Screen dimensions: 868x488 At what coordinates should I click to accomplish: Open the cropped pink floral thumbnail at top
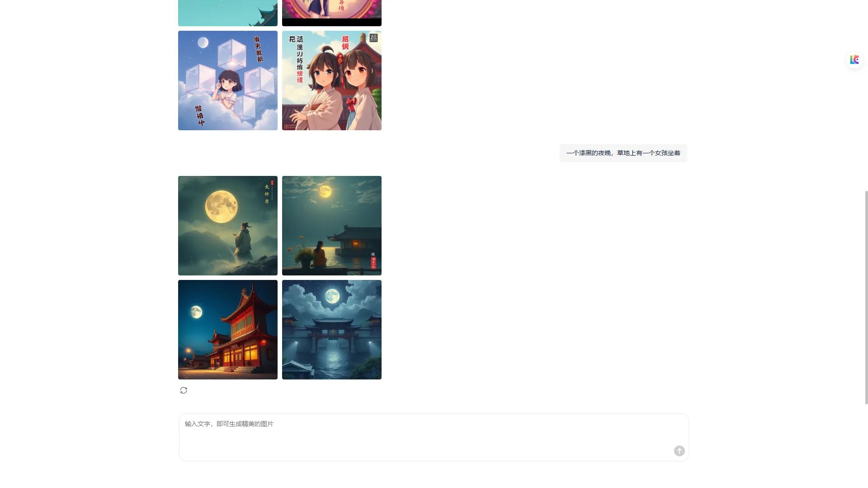point(332,13)
